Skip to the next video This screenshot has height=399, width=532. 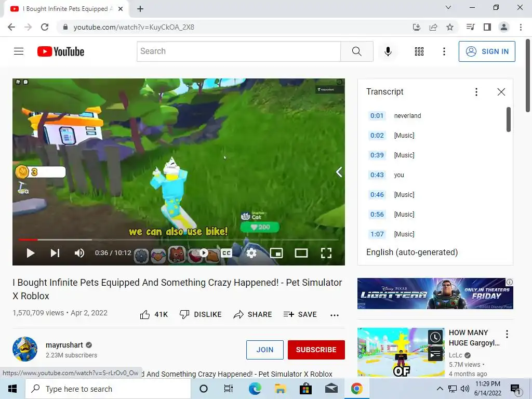(55, 253)
